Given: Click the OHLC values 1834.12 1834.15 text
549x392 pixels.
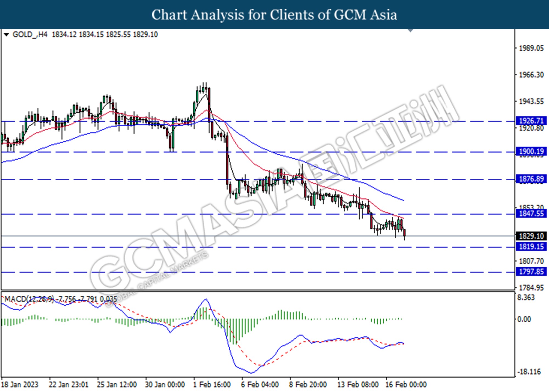Looking at the screenshot, I should click(77, 35).
